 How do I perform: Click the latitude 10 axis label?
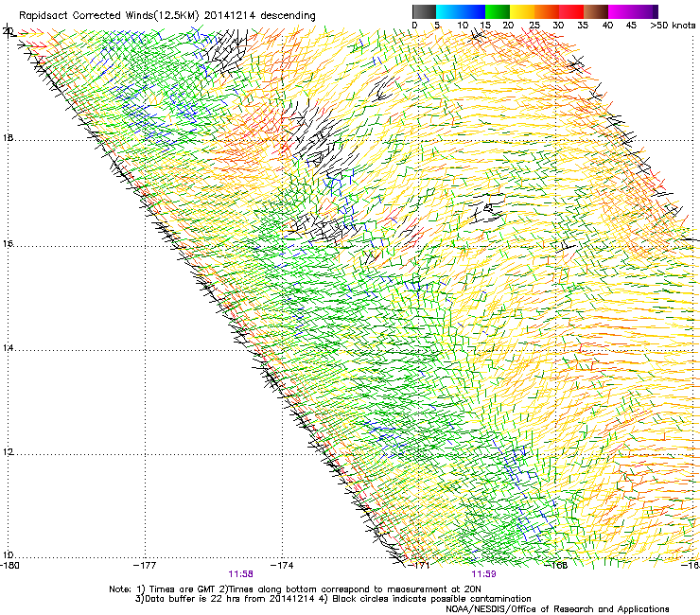(x=8, y=555)
